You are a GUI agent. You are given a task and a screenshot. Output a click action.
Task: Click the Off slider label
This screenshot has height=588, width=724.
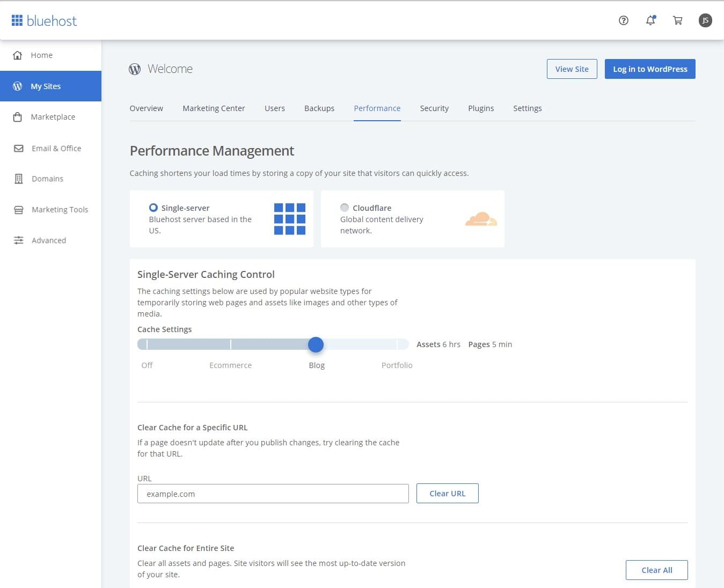point(147,365)
